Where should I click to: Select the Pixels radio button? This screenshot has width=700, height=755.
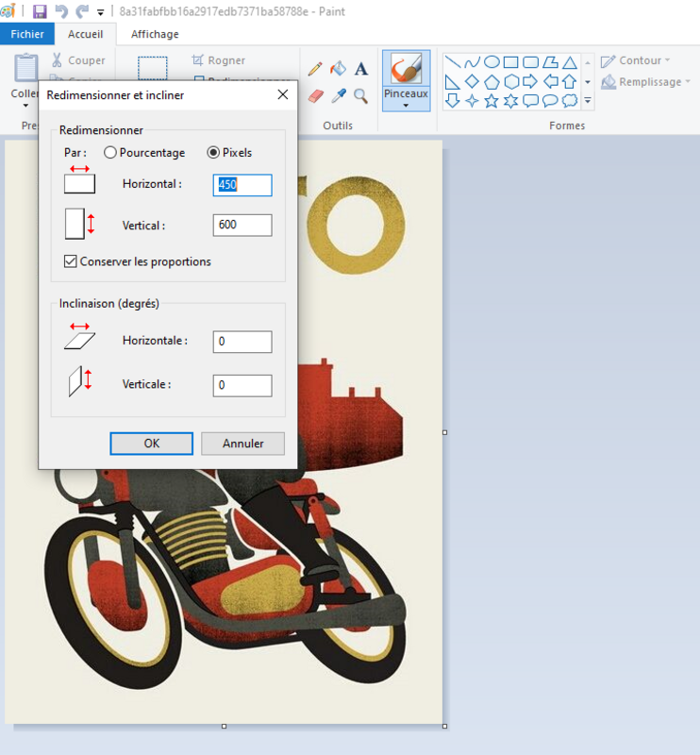tap(213, 153)
